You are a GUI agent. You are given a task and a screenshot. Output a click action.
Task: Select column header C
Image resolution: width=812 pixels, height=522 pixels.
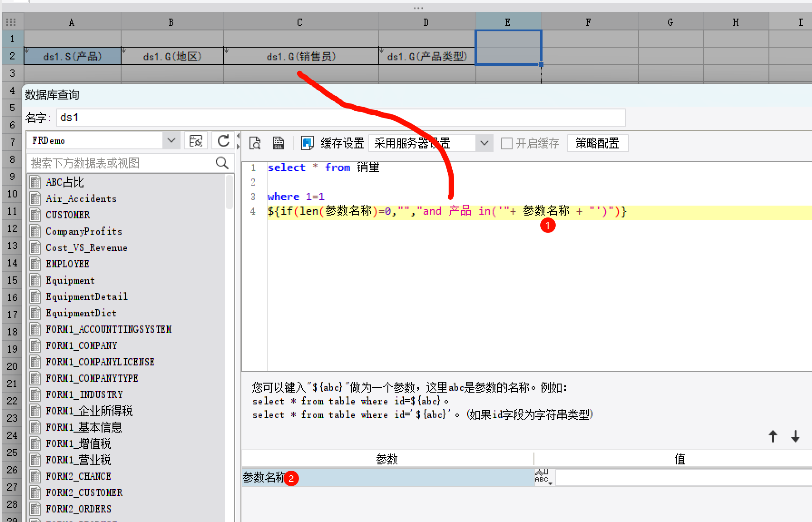coord(301,22)
